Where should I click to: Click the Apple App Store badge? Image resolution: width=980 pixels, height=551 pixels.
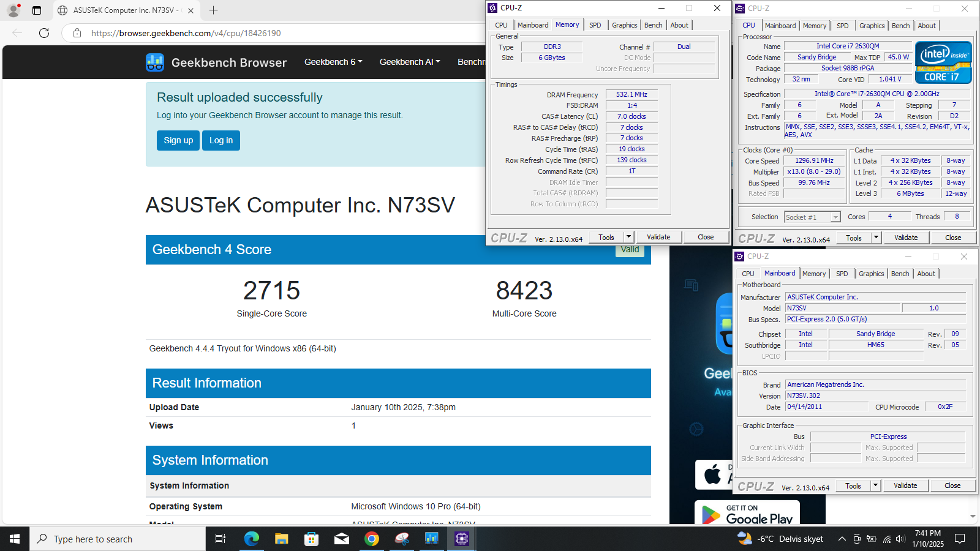(714, 474)
